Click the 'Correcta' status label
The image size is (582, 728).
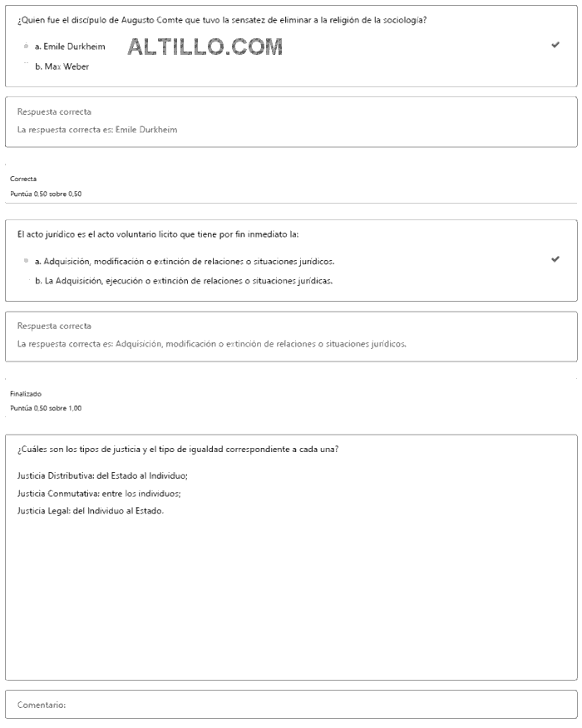tap(23, 179)
